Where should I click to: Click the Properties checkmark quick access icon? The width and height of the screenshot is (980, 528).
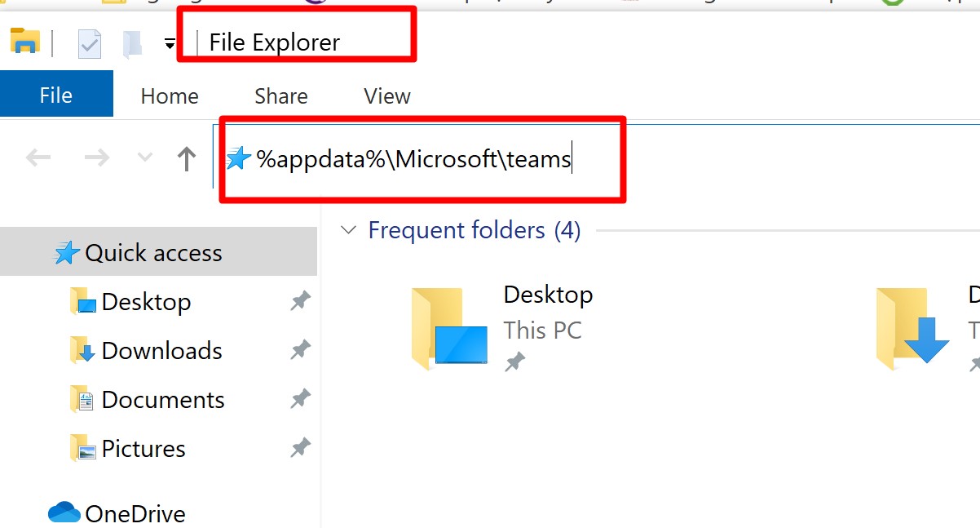[89, 43]
